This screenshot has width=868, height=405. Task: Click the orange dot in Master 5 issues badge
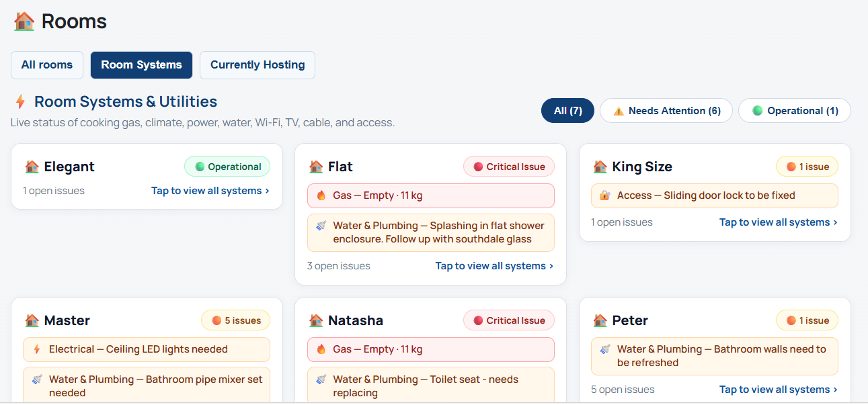(x=216, y=320)
